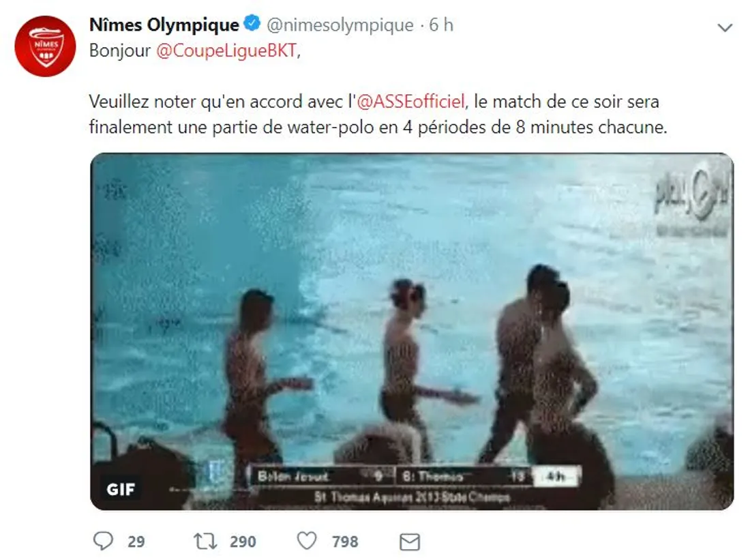Screen dimensions: 750x560
Task: Click the GIF badge on the media
Action: 121,488
